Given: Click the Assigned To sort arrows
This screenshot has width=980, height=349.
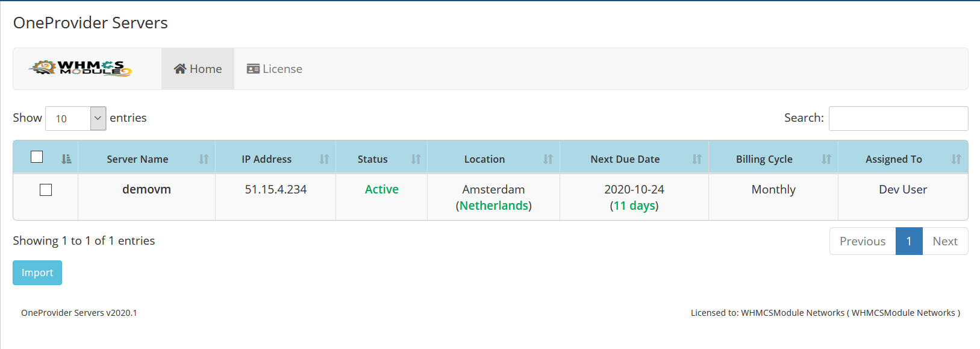Looking at the screenshot, I should pyautogui.click(x=956, y=159).
